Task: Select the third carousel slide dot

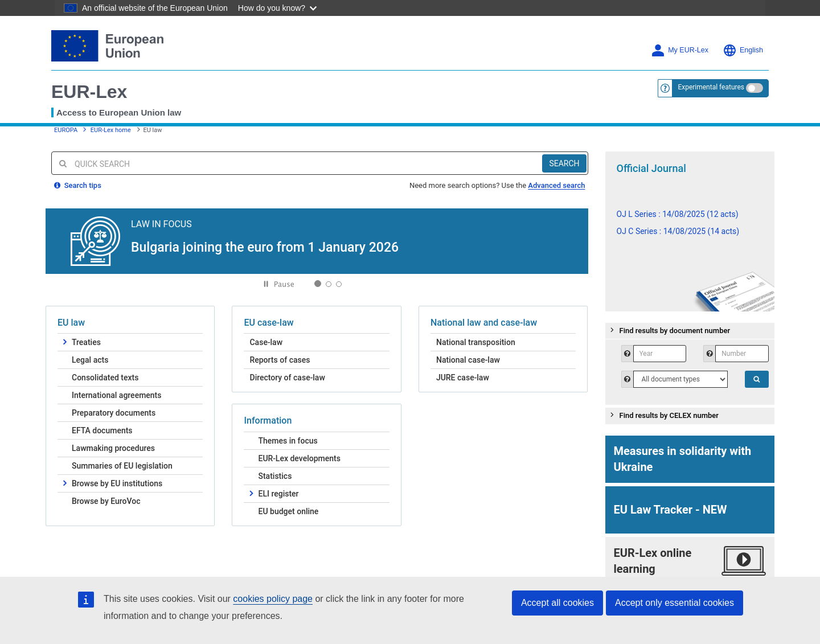Action: [339, 284]
